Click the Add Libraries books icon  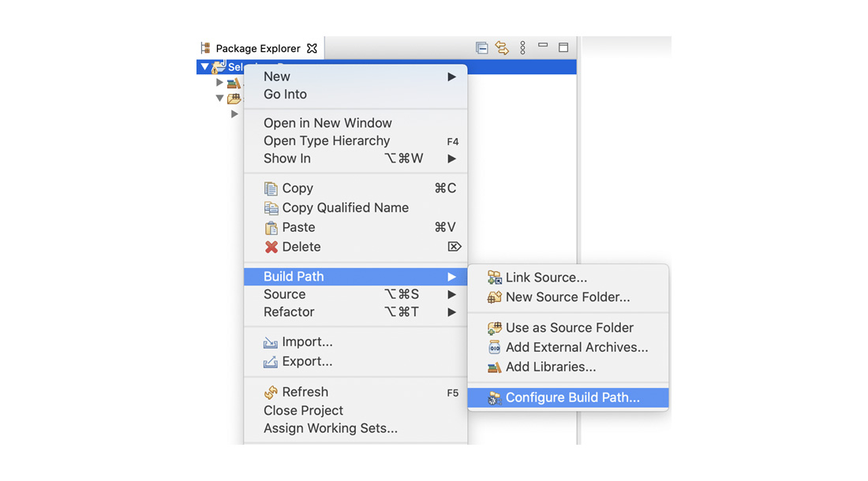495,367
